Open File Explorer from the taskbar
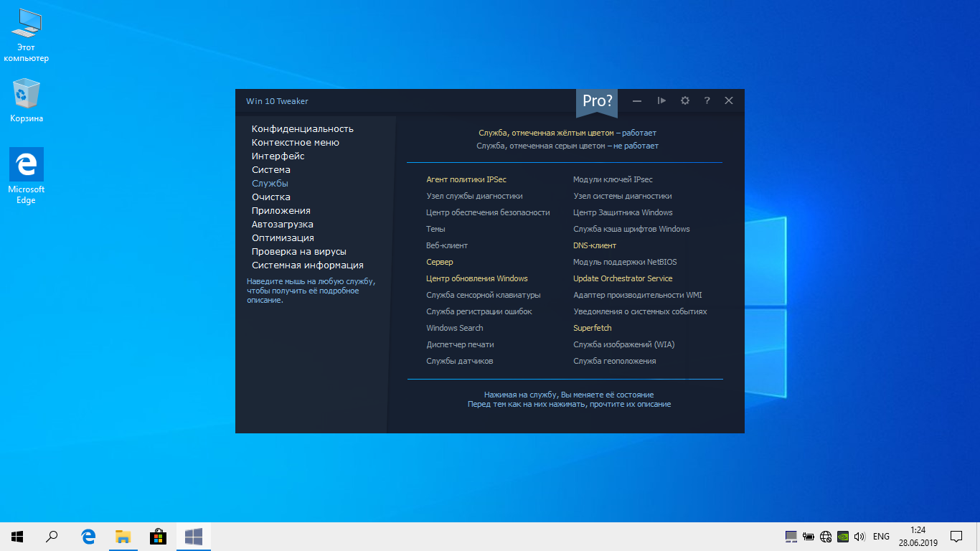The width and height of the screenshot is (980, 551). coord(123,537)
